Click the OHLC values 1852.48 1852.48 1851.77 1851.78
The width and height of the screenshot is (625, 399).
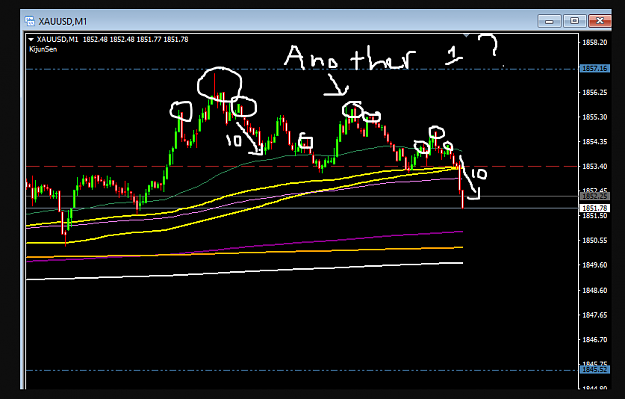(x=136, y=39)
